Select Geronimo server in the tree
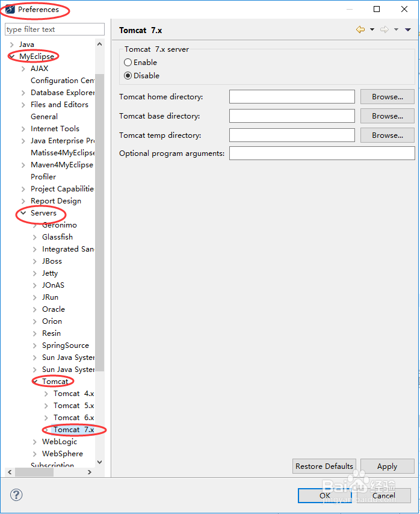 tap(60, 225)
